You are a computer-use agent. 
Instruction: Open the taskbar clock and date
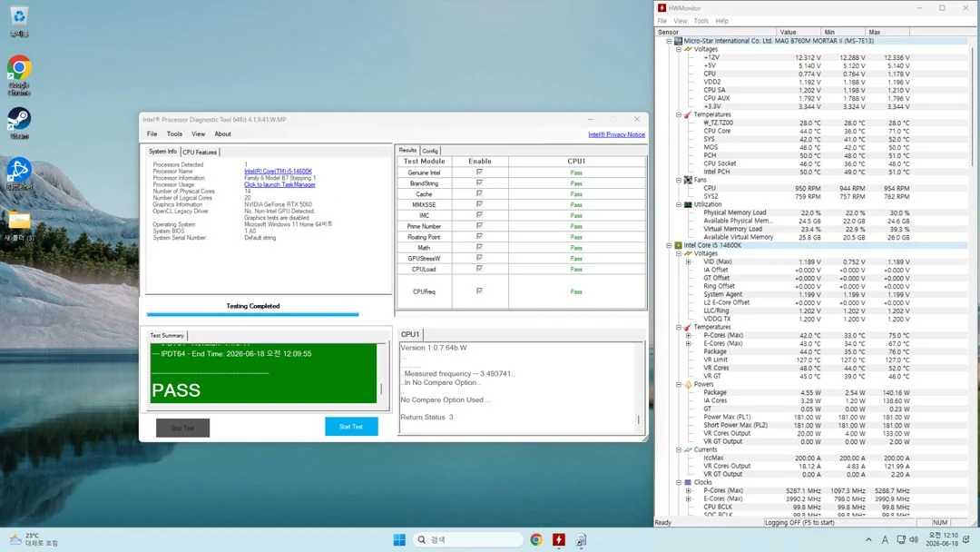[943, 539]
